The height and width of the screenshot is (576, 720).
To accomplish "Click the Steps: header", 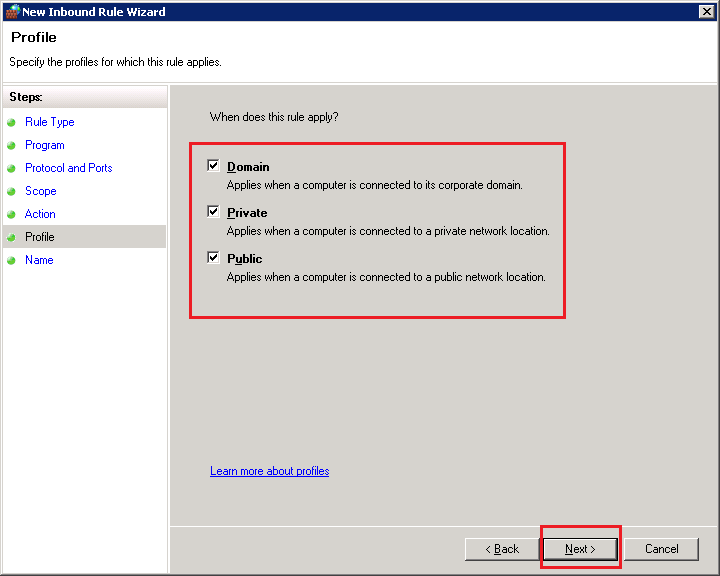I will click(x=26, y=97).
